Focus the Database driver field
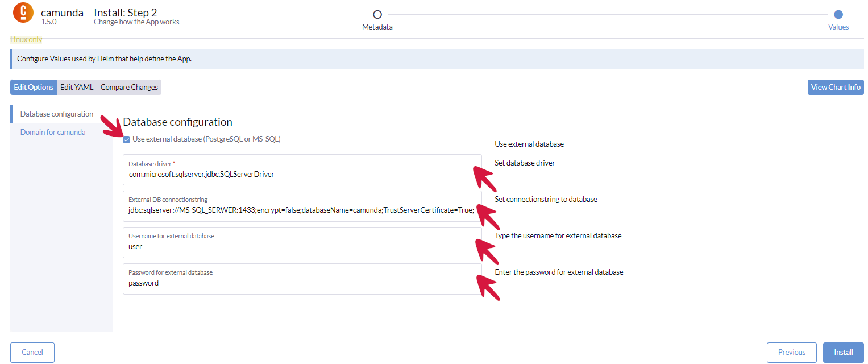Screen dimensions: 868x364 [x=301, y=175]
